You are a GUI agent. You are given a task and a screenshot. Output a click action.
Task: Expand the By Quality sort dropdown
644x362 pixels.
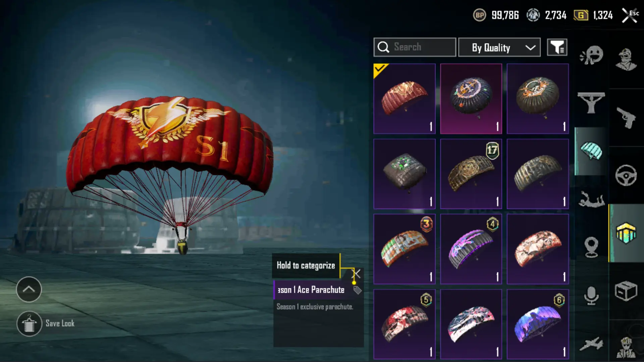pos(499,47)
